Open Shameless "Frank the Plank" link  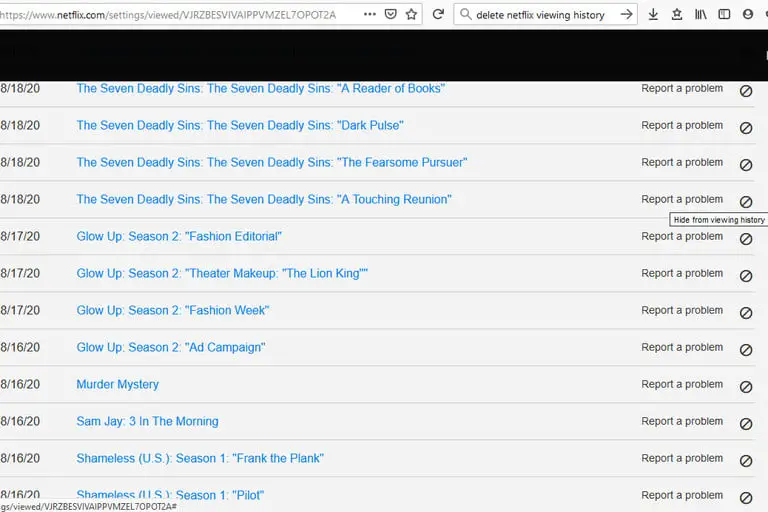tap(200, 459)
